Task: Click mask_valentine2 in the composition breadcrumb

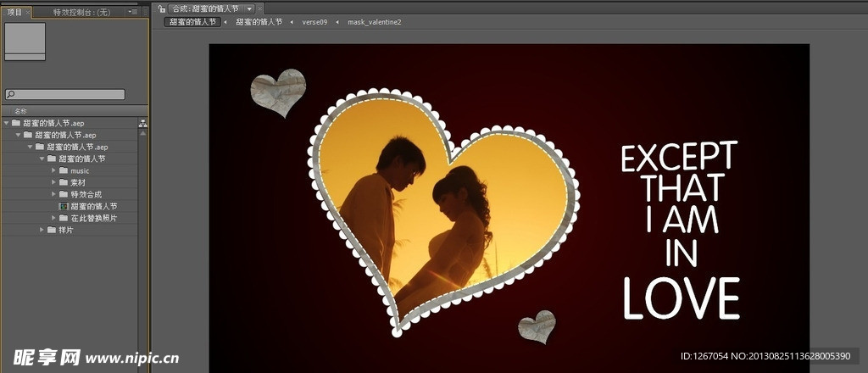Action: click(374, 22)
